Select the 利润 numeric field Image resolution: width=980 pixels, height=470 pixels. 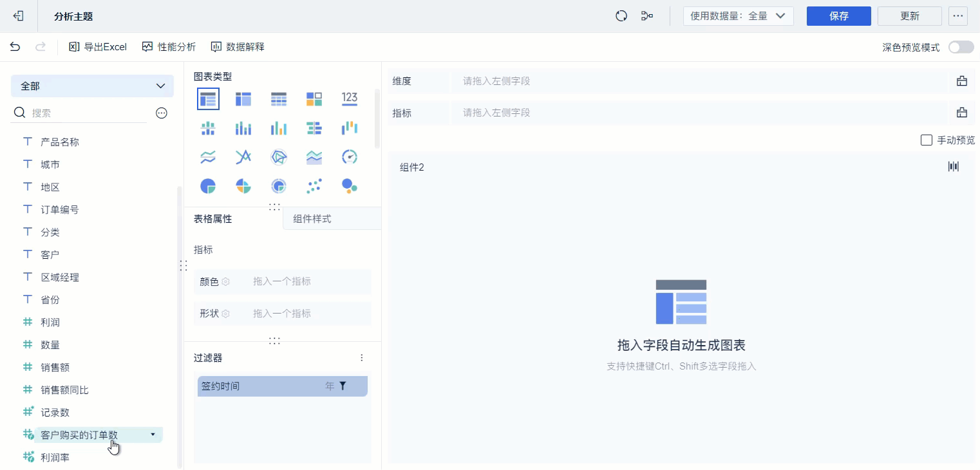tap(50, 323)
